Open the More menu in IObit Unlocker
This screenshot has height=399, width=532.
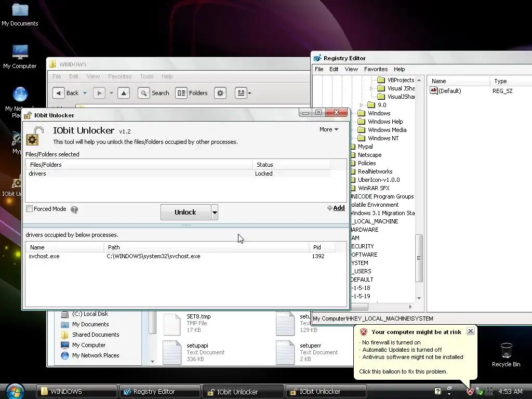pos(329,129)
